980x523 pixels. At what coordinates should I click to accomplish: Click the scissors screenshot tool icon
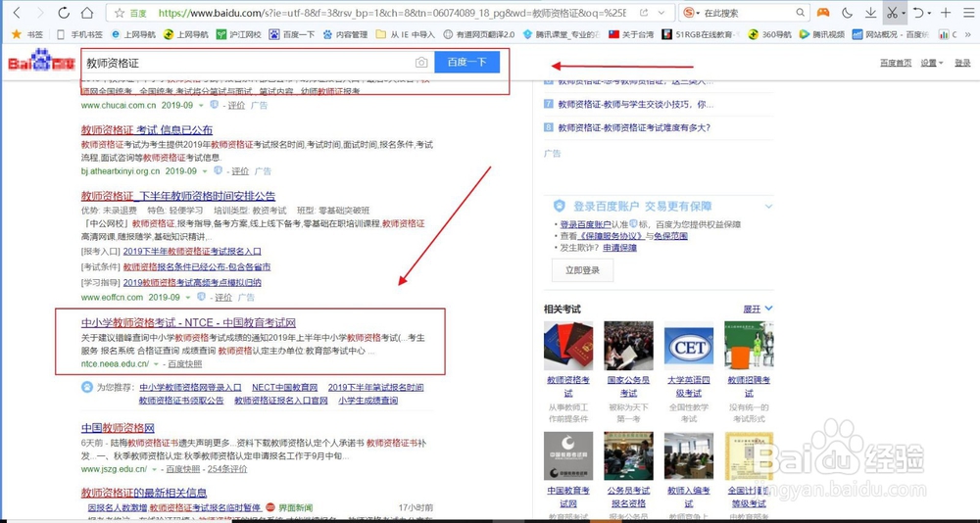[892, 13]
